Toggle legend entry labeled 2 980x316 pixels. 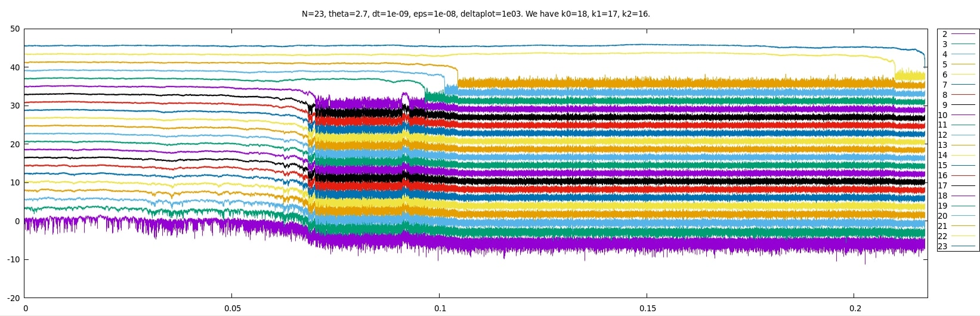click(945, 35)
